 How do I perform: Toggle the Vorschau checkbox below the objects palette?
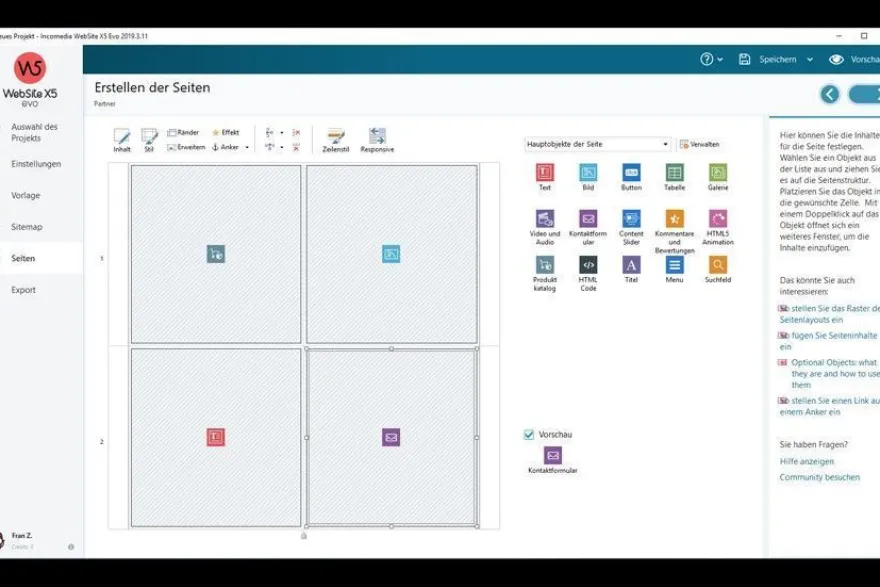click(x=529, y=434)
